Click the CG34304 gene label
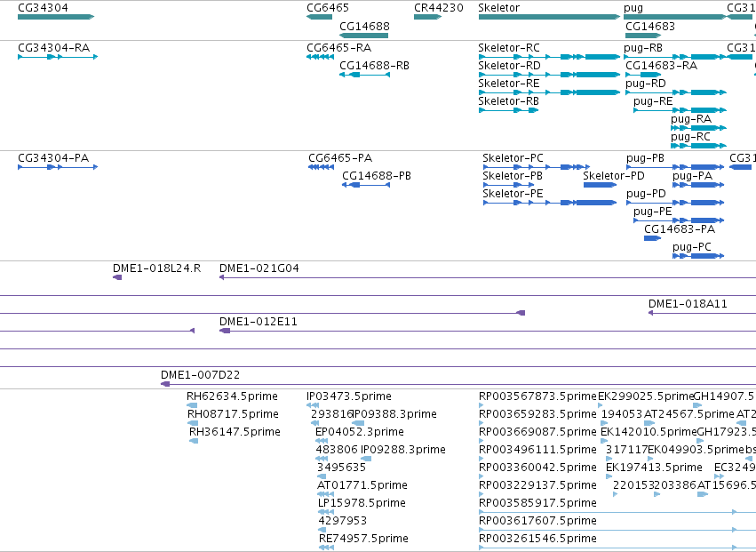This screenshot has width=756, height=552. click(43, 8)
